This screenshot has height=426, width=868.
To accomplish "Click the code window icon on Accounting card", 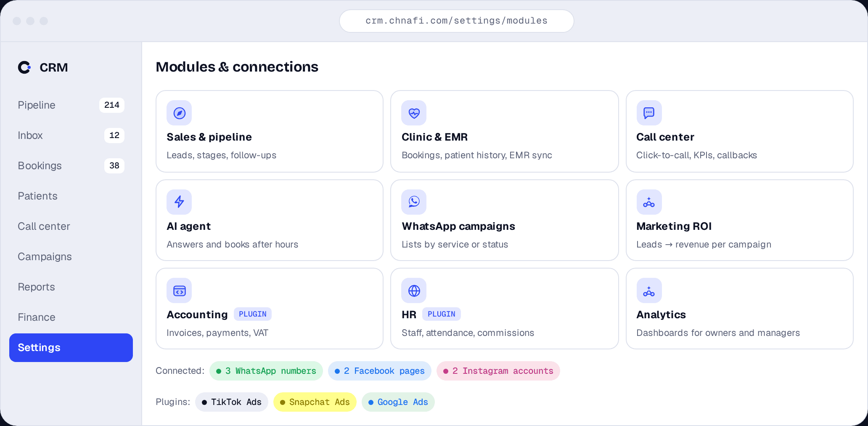I will click(179, 290).
